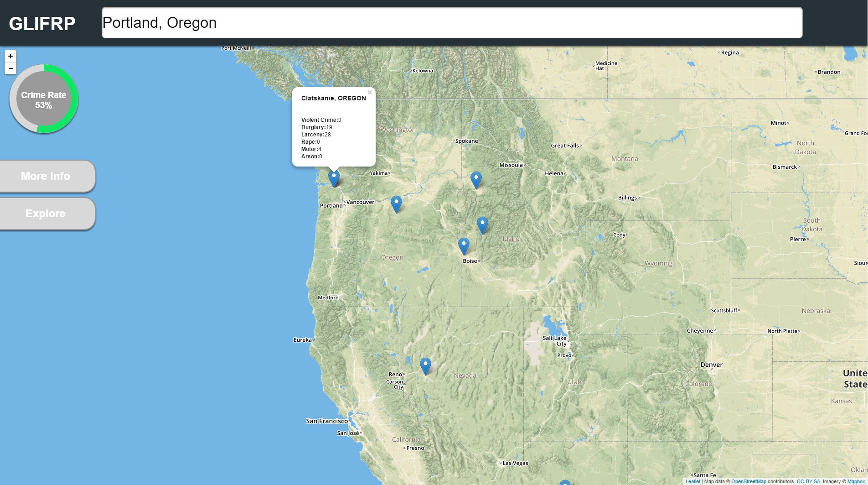This screenshot has width=868, height=485.
Task: Click the 'Burglary:19' popup line
Action: point(316,127)
